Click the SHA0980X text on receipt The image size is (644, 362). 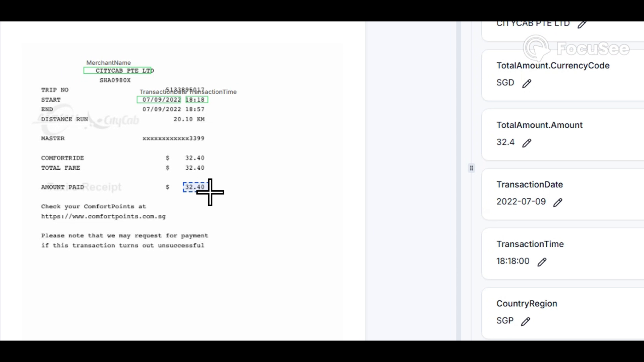point(115,80)
